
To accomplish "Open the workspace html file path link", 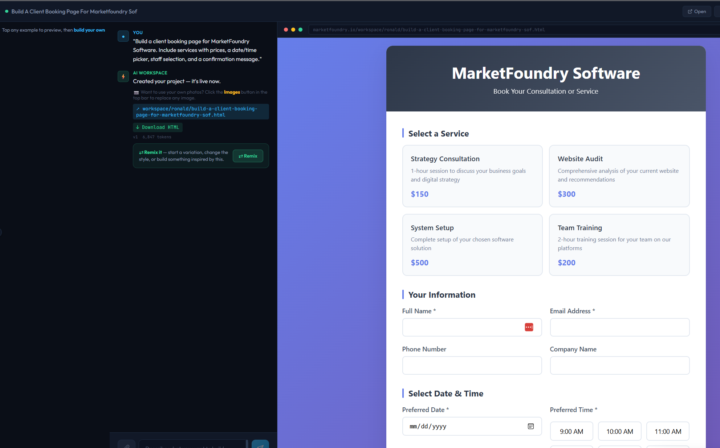I will (x=201, y=112).
